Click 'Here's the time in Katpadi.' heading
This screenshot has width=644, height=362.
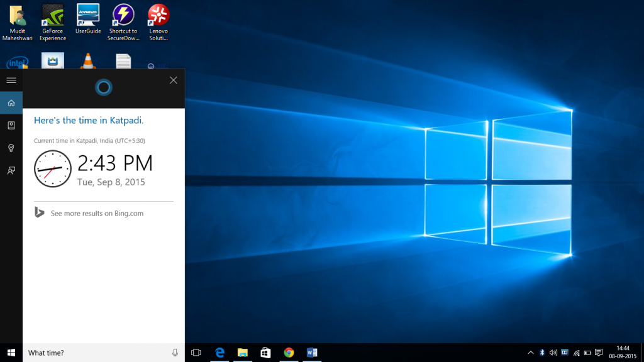coord(89,120)
